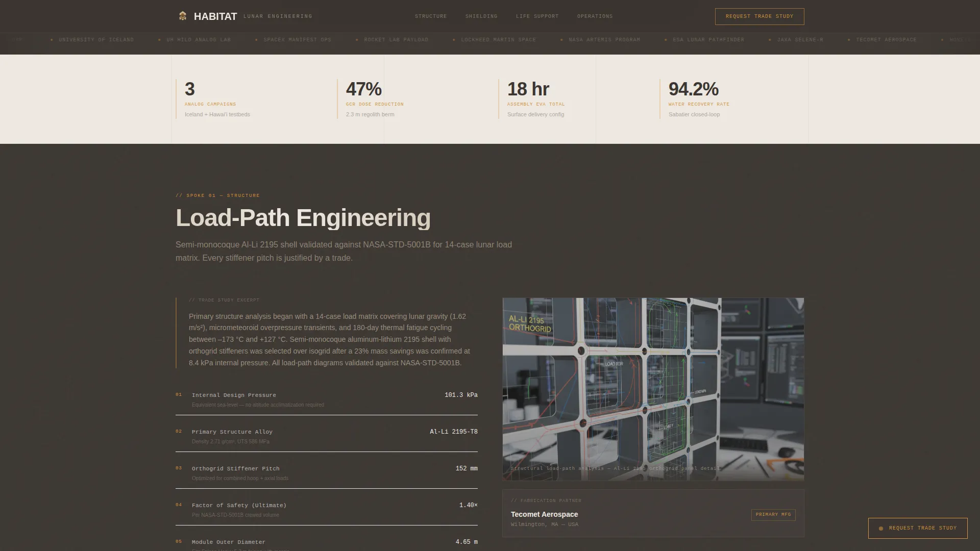
Task: Click the Structural load-path analysis caption
Action: [x=616, y=468]
